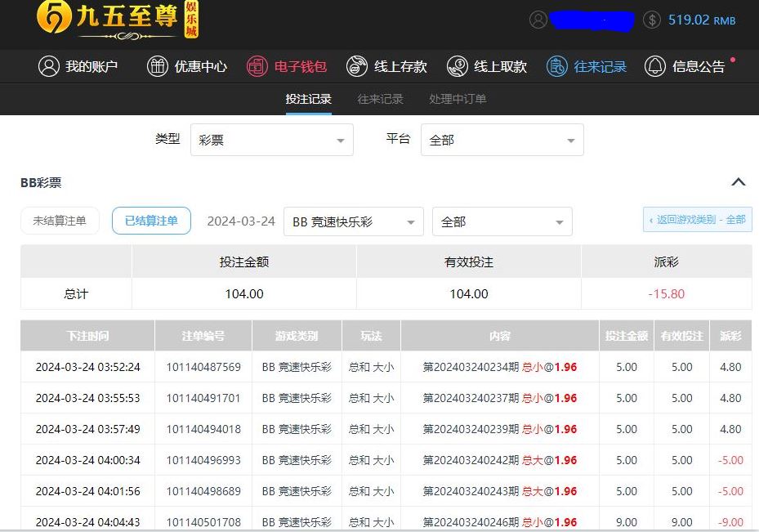
Task: Click the 线上取款 withdrawal icon
Action: [x=458, y=66]
